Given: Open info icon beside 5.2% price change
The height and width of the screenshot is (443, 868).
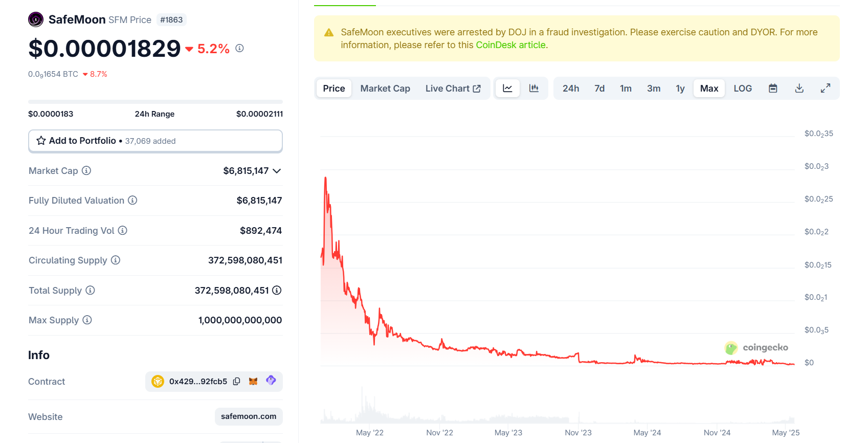Looking at the screenshot, I should [239, 48].
